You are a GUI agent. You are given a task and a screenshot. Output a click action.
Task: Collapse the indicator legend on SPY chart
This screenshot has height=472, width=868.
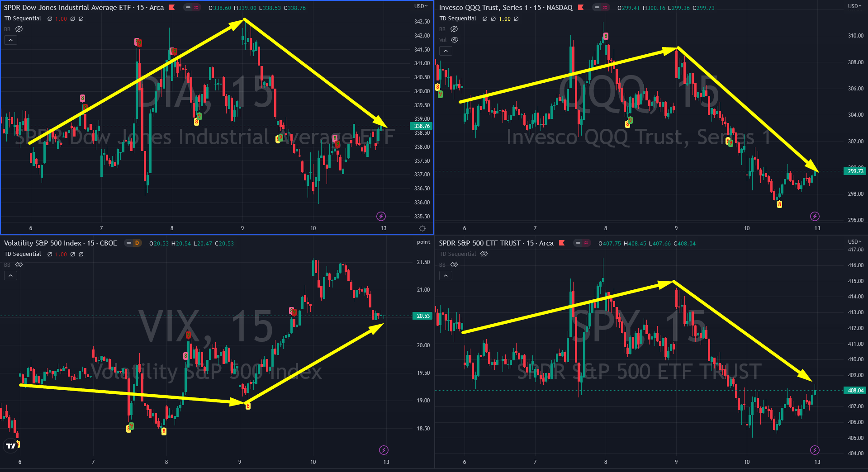[446, 276]
